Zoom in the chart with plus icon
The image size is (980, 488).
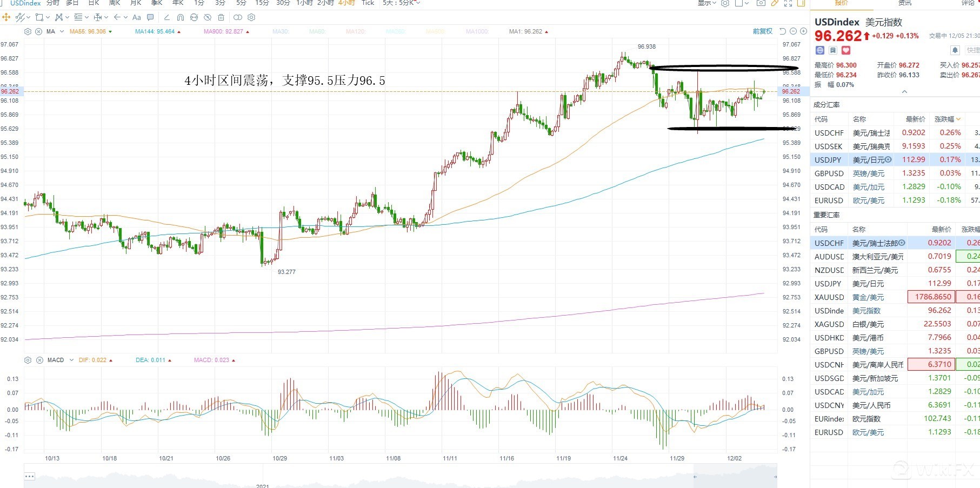(803, 31)
